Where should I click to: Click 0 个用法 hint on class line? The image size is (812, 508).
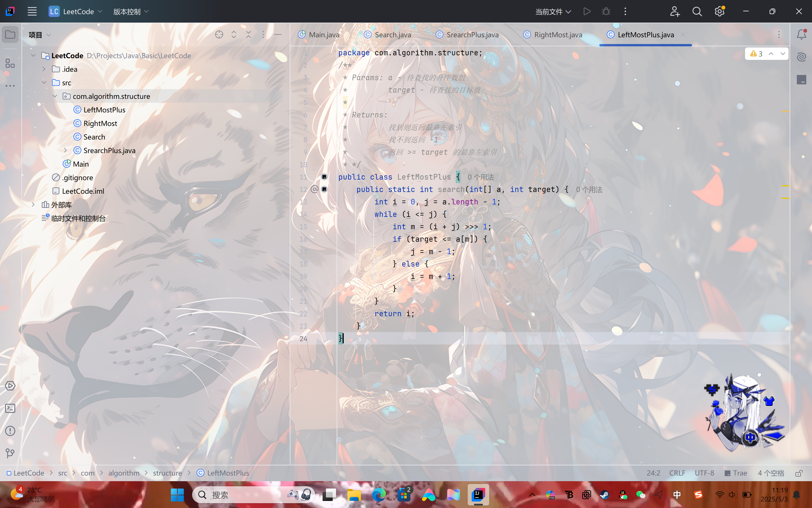480,177
